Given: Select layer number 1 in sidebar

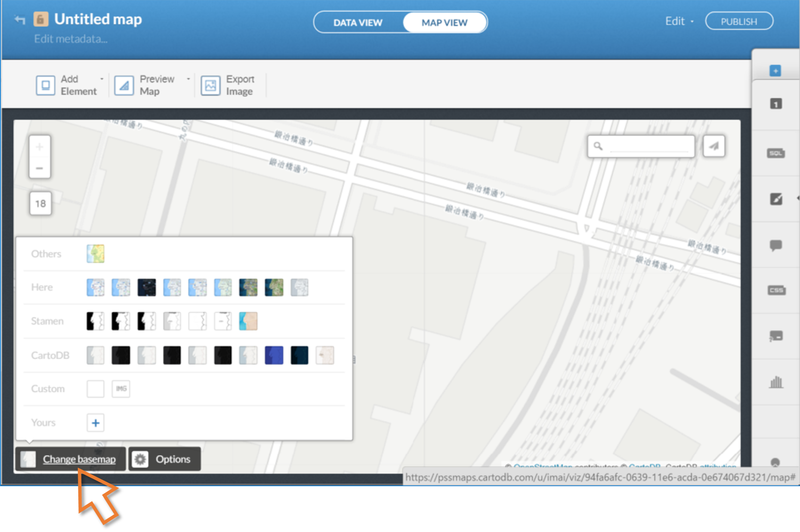Looking at the screenshot, I should click(x=776, y=104).
